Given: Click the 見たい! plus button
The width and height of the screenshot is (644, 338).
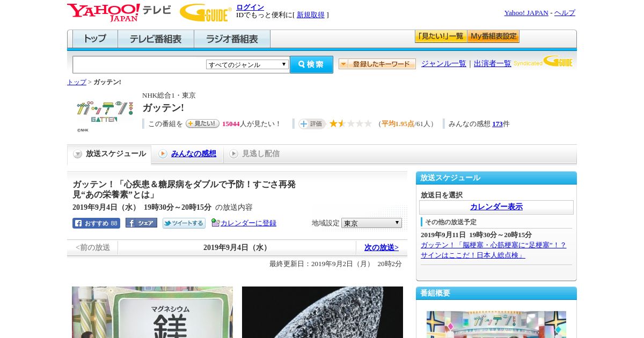Looking at the screenshot, I should [202, 123].
